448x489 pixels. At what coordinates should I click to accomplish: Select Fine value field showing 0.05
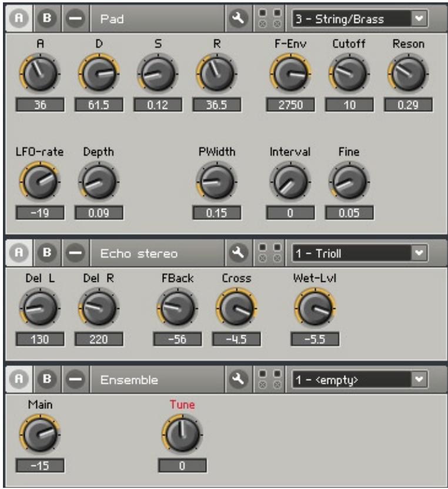(349, 213)
